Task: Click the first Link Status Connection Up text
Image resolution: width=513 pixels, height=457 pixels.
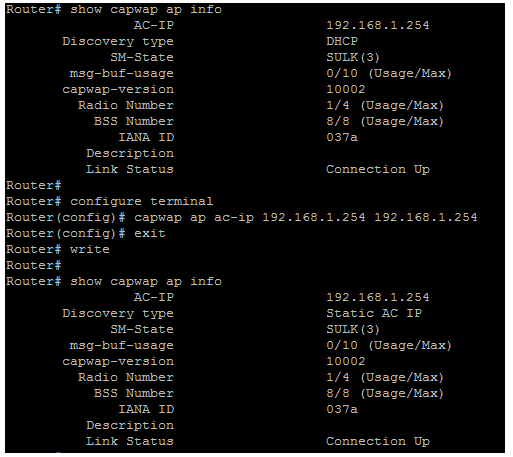Action: [378, 169]
